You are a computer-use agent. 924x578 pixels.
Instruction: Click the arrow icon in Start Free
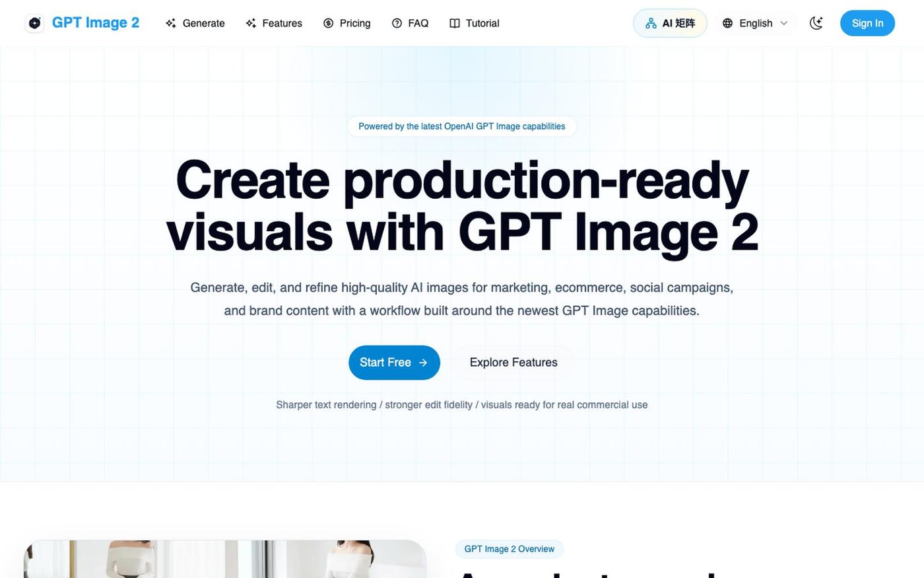[x=423, y=363]
